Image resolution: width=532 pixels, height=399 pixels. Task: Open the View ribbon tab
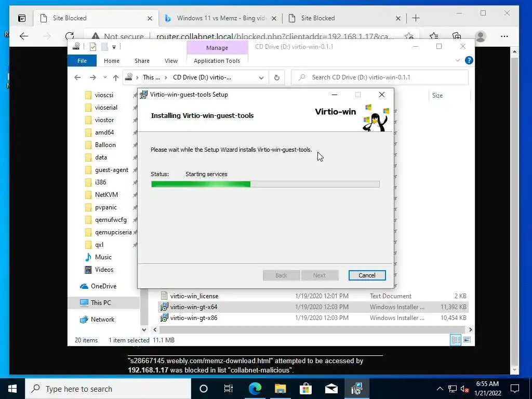(171, 61)
